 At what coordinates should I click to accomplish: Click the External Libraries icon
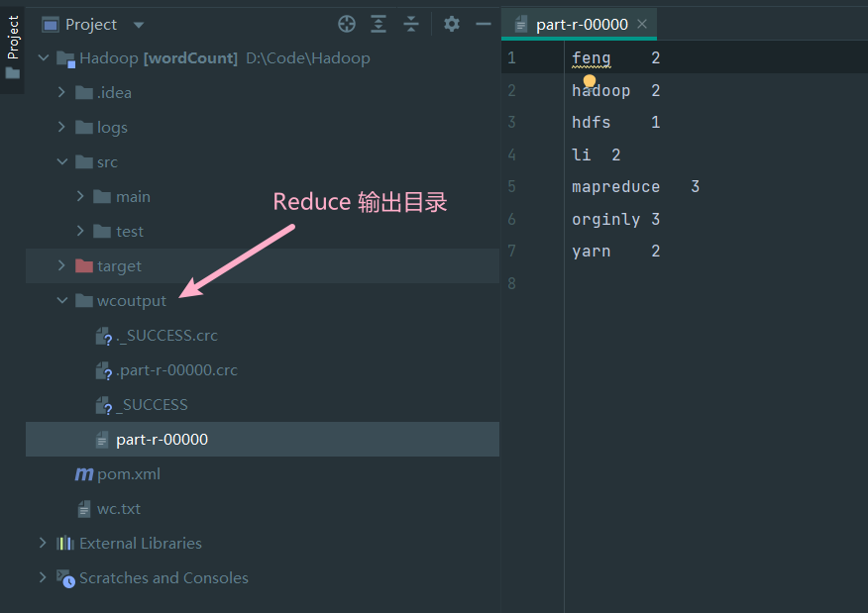pos(65,544)
